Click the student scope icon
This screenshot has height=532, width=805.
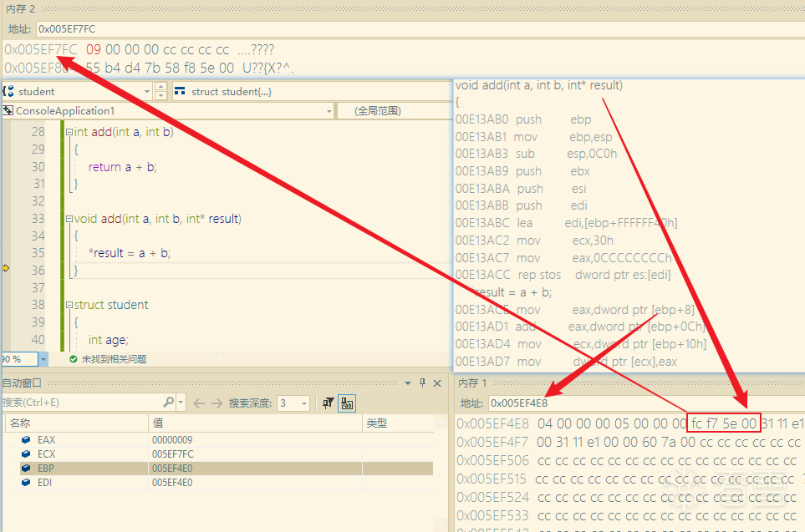click(8, 91)
